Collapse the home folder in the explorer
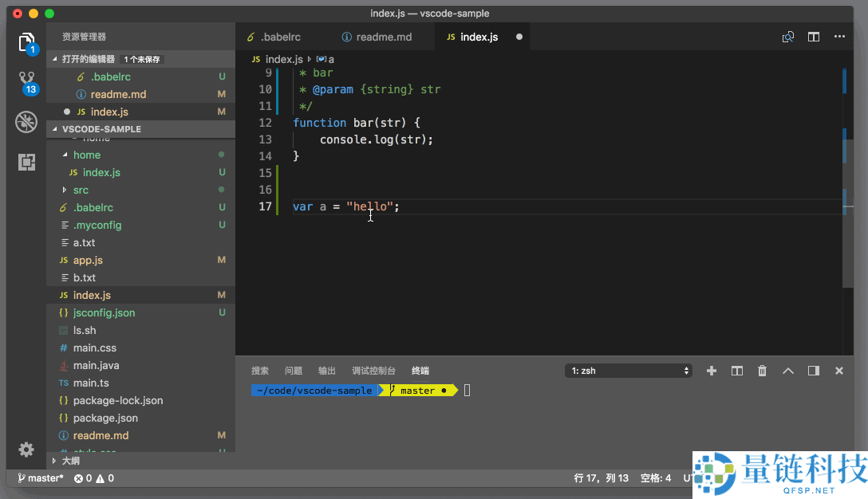868x499 pixels. coord(87,155)
